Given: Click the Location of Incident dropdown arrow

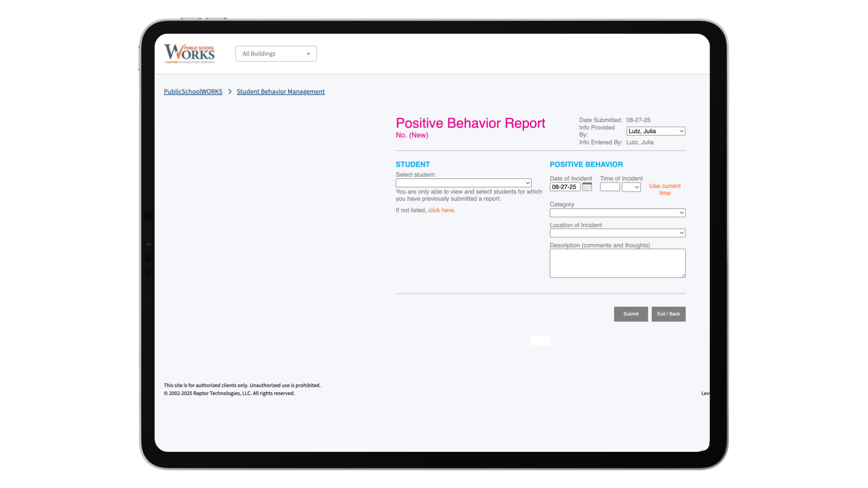Looking at the screenshot, I should click(681, 233).
